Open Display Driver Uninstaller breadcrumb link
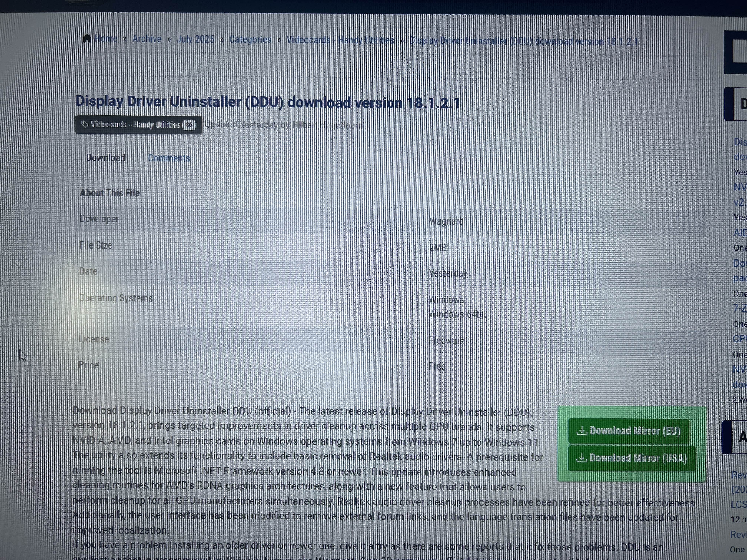The image size is (747, 560). coord(524,41)
